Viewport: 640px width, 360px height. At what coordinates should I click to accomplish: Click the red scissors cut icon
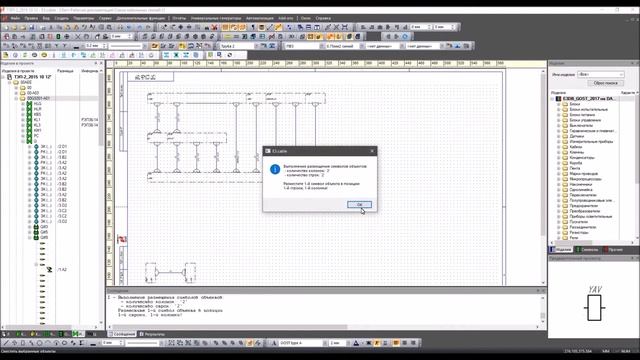pyautogui.click(x=214, y=27)
